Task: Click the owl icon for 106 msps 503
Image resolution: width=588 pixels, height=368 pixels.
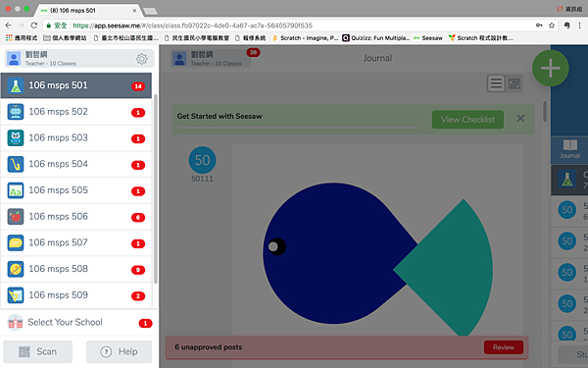Action: [16, 137]
